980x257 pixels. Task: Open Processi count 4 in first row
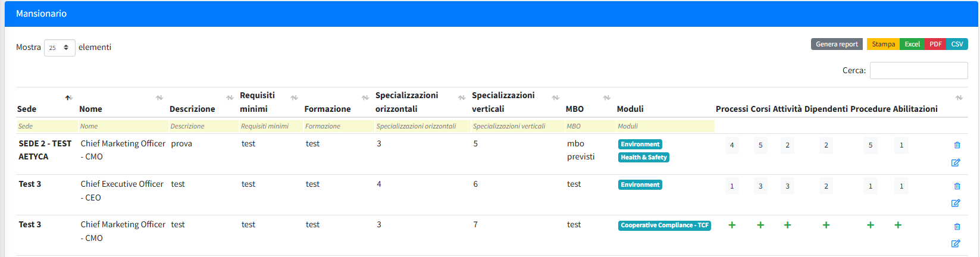pyautogui.click(x=732, y=145)
